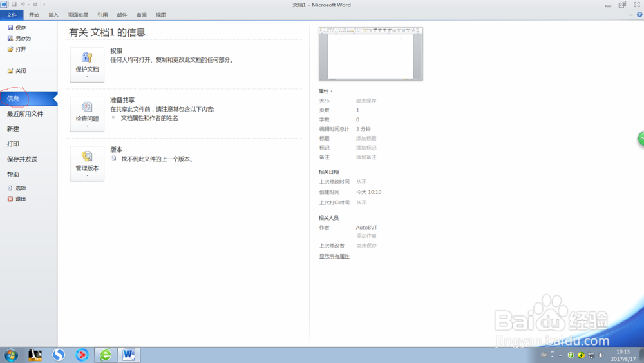Click the first taskbar pinned app icon
The image size is (644, 363).
pyautogui.click(x=35, y=355)
